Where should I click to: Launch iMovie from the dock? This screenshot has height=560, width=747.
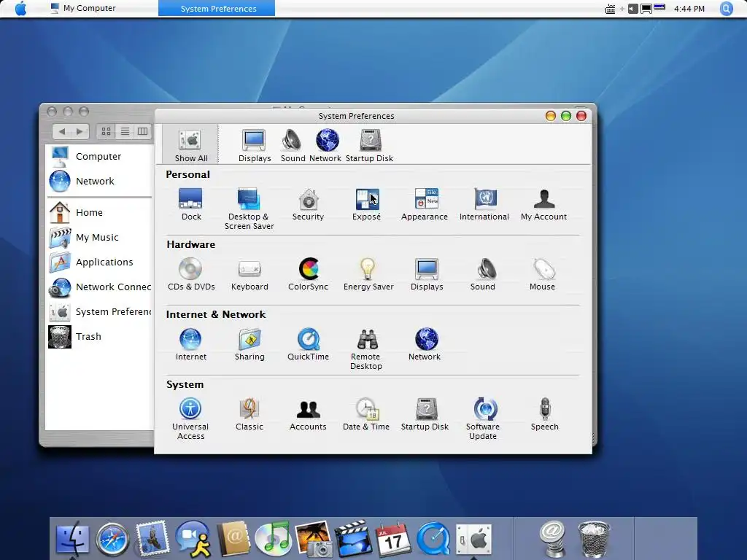coord(353,539)
